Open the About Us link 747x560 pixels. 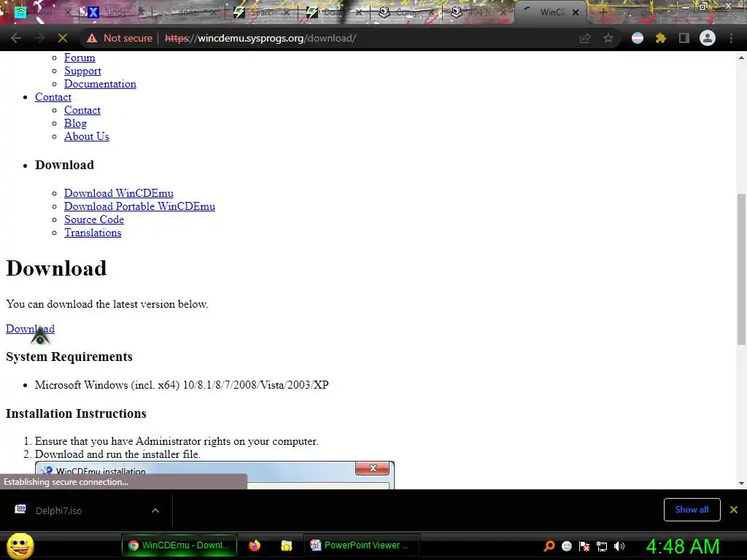[x=87, y=136]
